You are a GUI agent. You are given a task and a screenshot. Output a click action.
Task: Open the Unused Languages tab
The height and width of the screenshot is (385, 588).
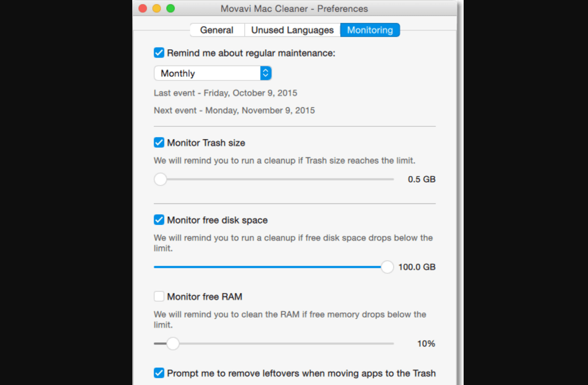coord(292,30)
